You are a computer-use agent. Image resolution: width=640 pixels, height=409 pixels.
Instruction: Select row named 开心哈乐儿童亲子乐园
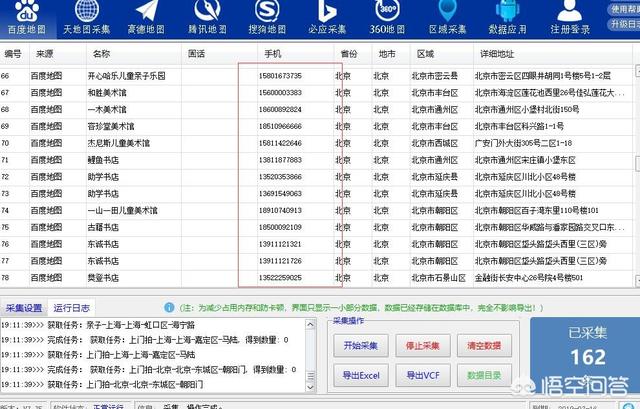[x=127, y=76]
